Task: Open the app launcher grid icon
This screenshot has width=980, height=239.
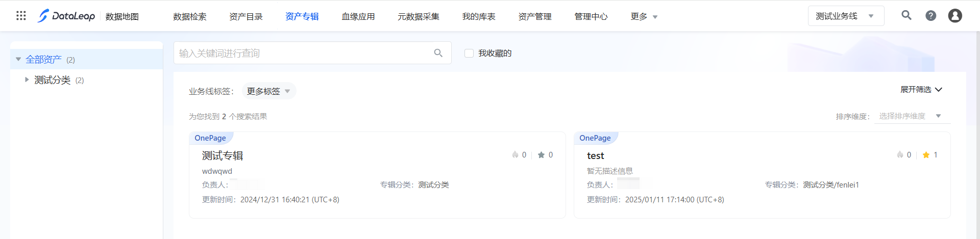Action: (21, 16)
